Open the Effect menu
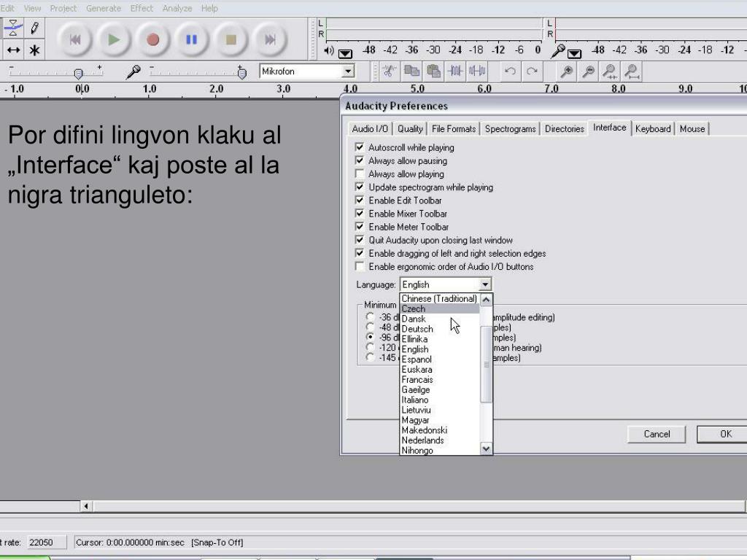Viewport: 747px width, 560px height. click(142, 8)
